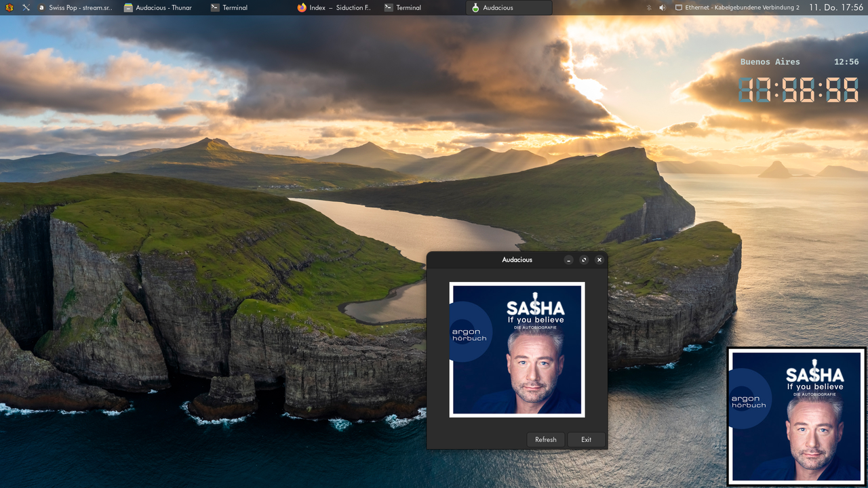The height and width of the screenshot is (488, 868).
Task: Maximize the Audacious dialog window
Action: (x=584, y=260)
